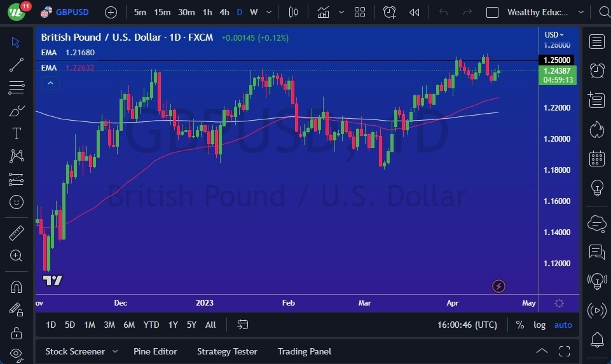Open the go to date calendar

pos(242,325)
